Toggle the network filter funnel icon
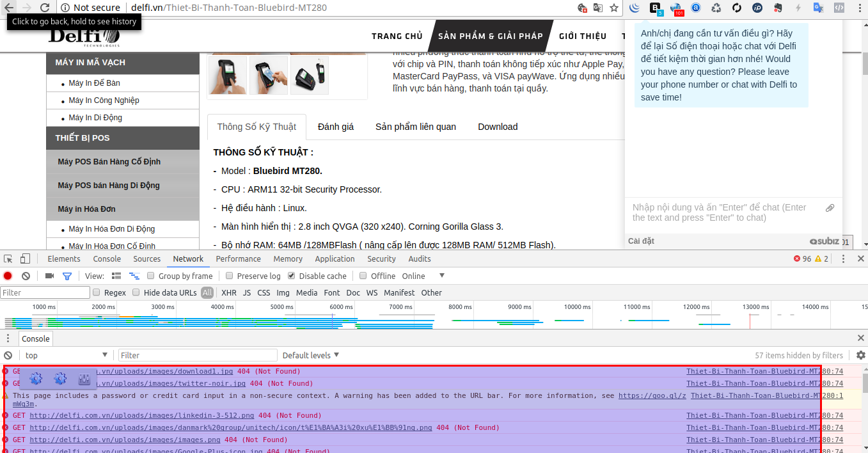868x453 pixels. [67, 276]
